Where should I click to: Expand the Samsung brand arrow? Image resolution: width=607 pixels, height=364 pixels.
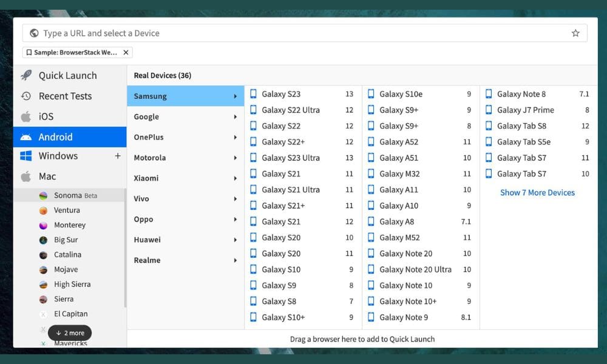click(x=235, y=96)
